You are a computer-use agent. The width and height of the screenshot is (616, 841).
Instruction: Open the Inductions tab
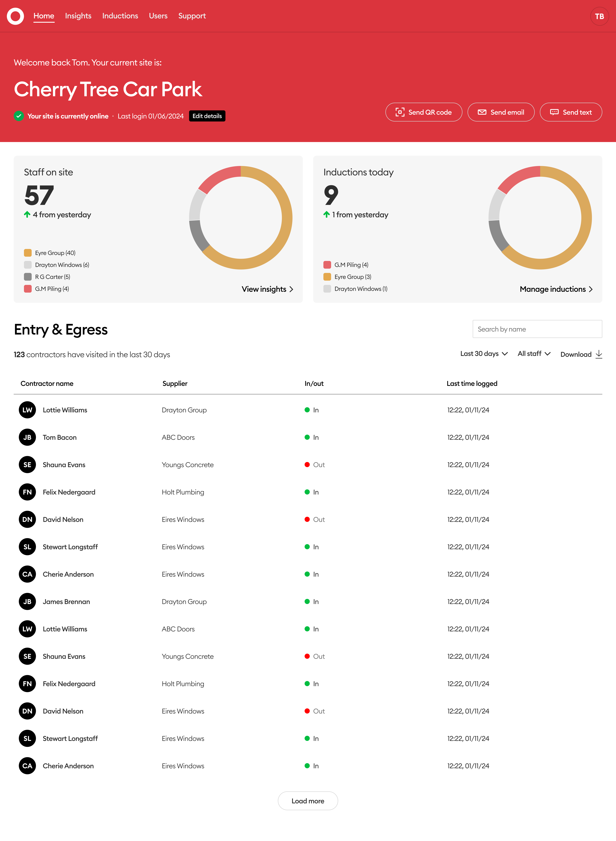click(120, 16)
